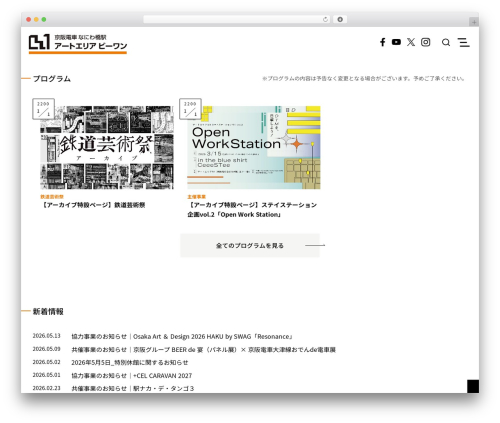Click 全てのプログラムを見る button
The width and height of the screenshot is (500, 423).
250,245
